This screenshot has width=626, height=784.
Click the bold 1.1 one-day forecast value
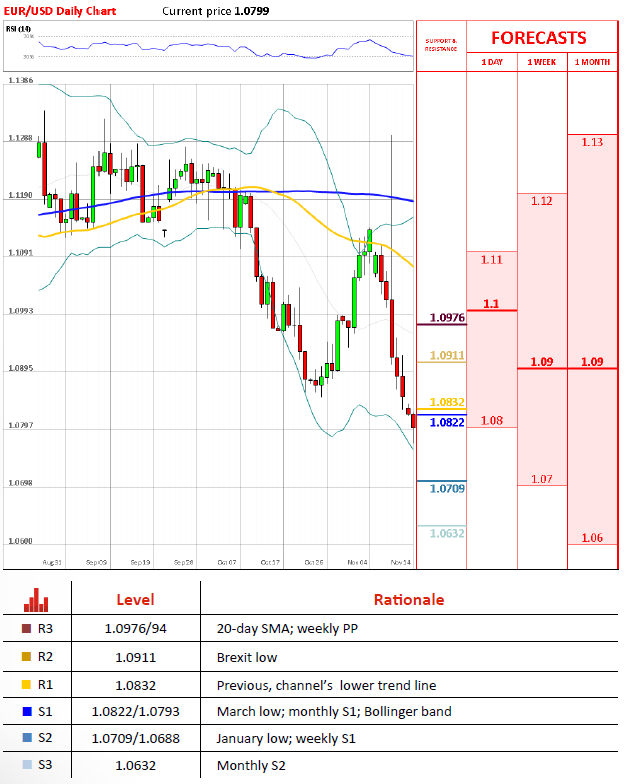click(491, 304)
